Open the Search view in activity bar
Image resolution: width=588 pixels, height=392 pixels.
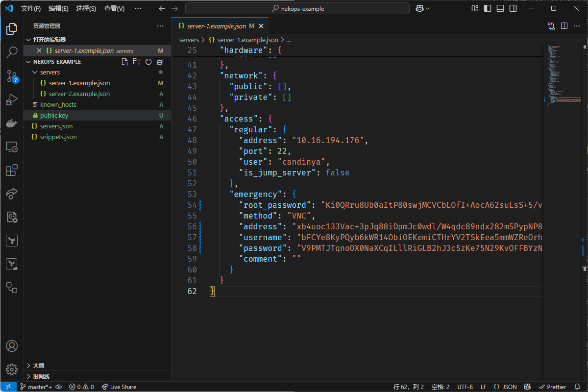(12, 52)
